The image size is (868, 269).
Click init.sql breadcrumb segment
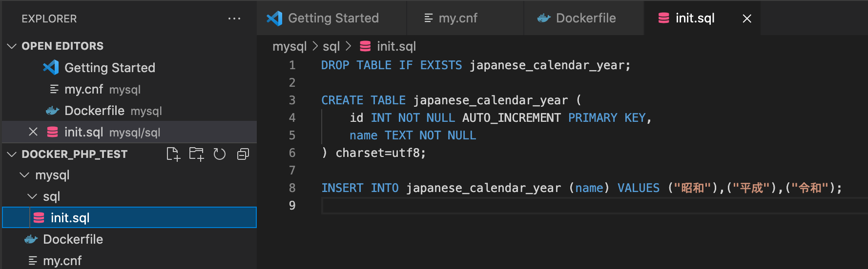[396, 46]
